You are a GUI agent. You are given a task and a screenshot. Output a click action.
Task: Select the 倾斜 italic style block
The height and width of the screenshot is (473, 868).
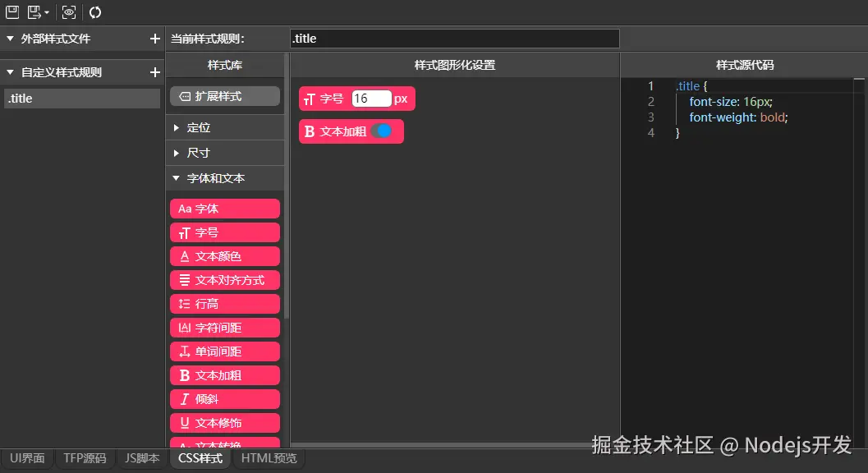coord(224,399)
